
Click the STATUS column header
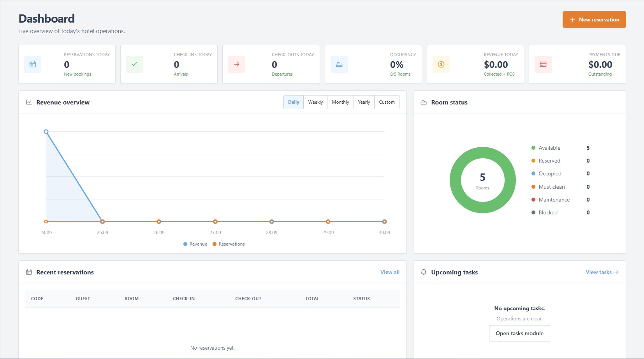(x=361, y=299)
